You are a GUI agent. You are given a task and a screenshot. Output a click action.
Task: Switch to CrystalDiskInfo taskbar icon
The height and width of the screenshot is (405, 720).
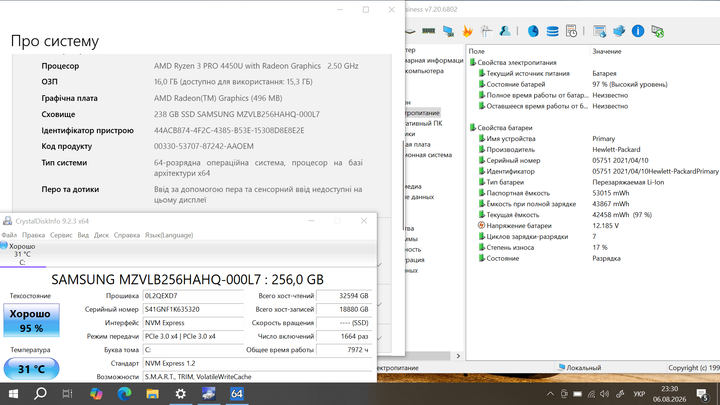pos(208,394)
